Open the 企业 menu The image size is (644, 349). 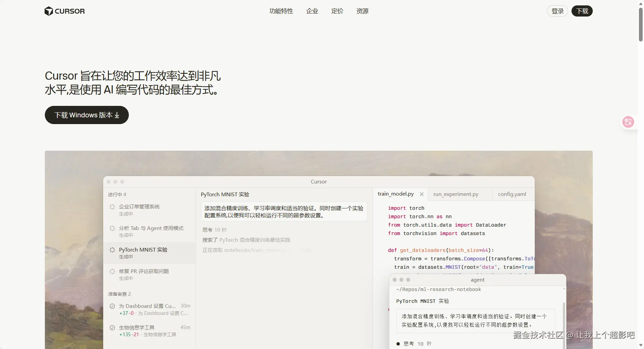[x=312, y=11]
